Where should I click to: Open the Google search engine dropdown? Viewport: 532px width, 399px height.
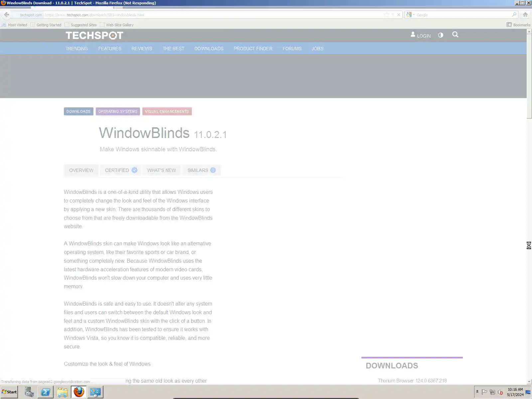(x=410, y=15)
